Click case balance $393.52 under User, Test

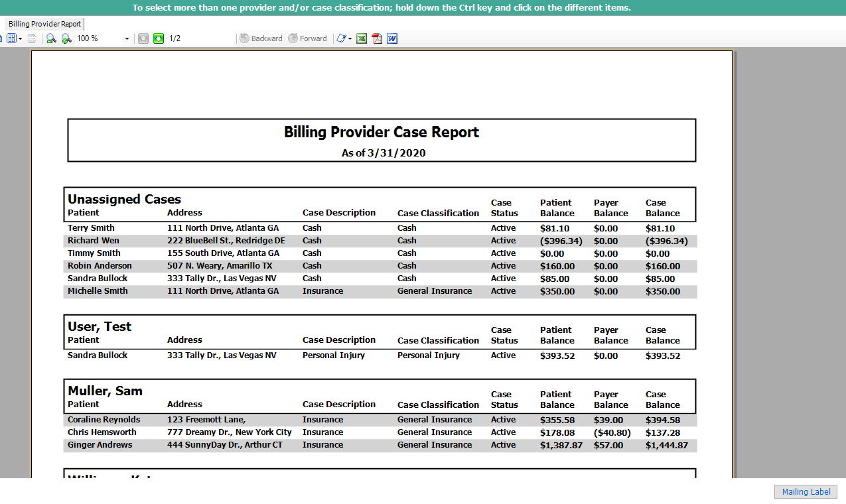coord(663,355)
